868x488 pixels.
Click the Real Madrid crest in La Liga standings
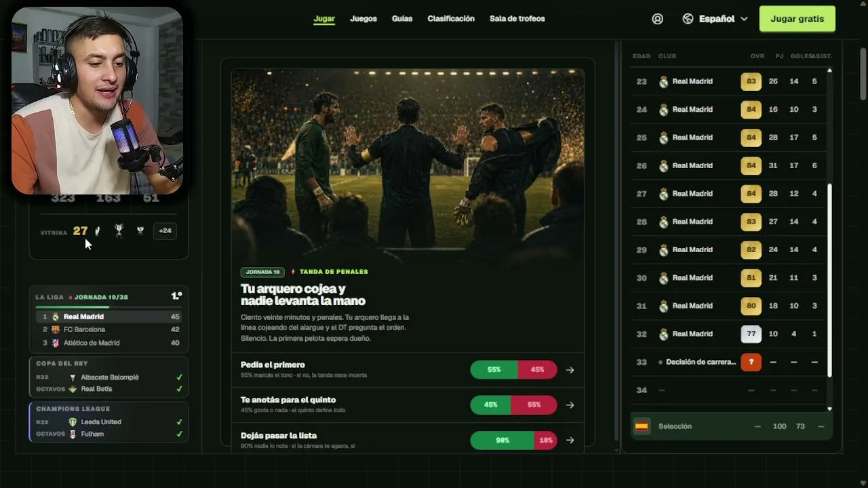click(56, 317)
